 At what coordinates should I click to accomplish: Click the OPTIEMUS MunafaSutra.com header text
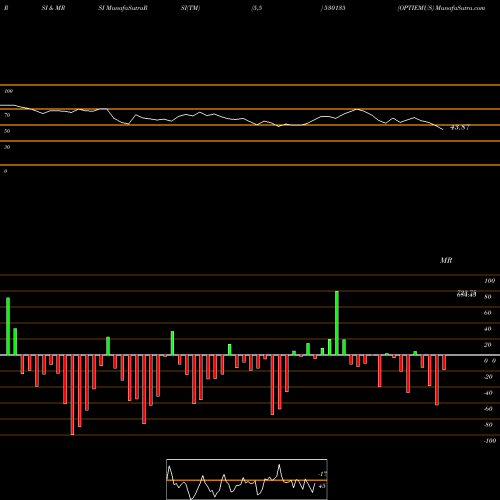tap(441, 8)
